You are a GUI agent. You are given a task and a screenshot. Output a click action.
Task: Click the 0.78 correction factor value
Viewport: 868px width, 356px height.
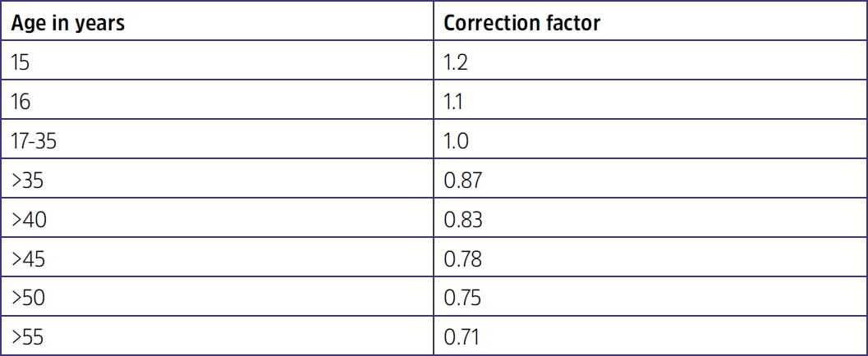pos(462,259)
